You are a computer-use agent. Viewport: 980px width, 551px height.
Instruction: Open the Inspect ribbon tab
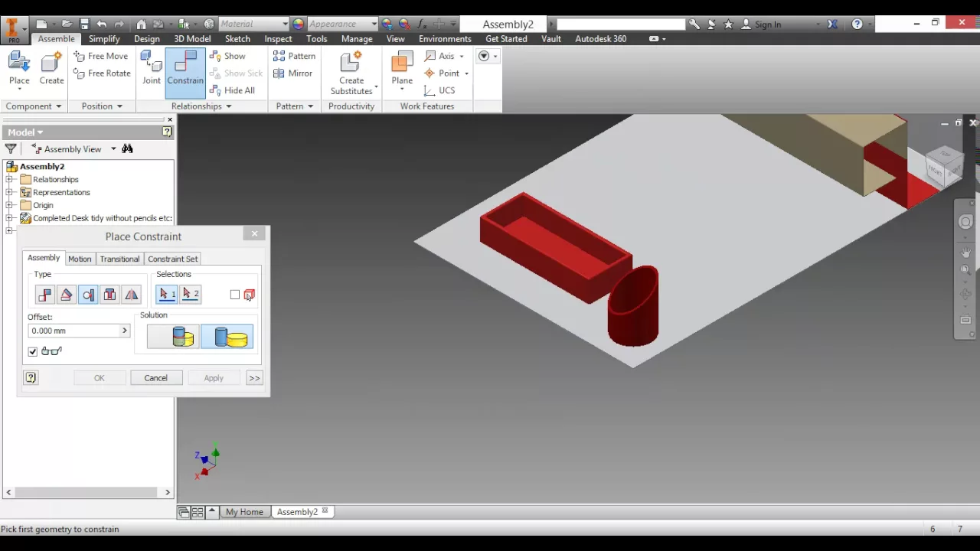tap(278, 39)
